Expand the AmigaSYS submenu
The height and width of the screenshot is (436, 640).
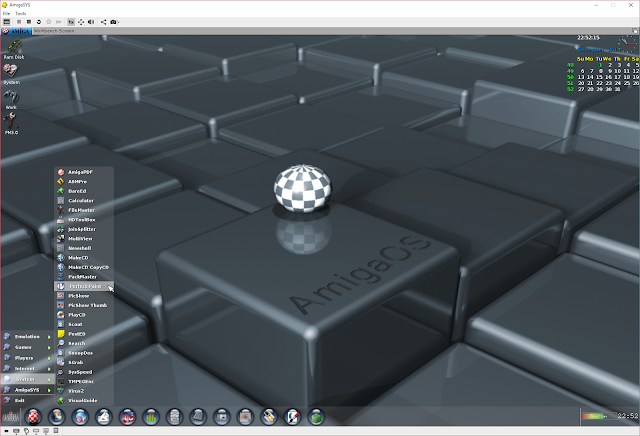[x=27, y=390]
